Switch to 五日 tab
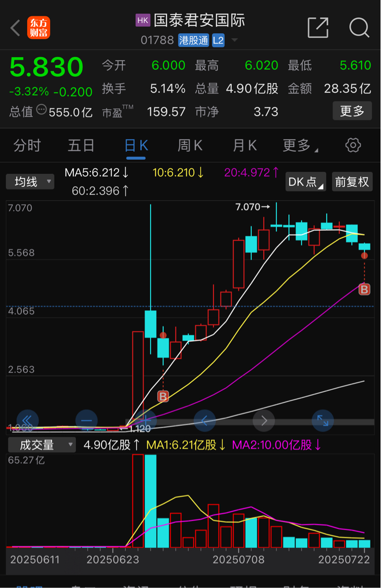The width and height of the screenshot is (381, 588). pyautogui.click(x=81, y=145)
